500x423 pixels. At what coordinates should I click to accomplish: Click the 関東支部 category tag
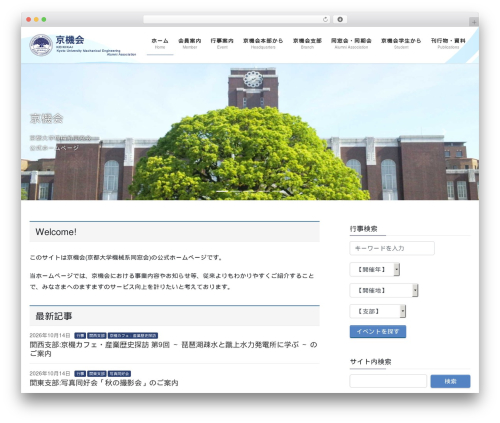pyautogui.click(x=97, y=374)
